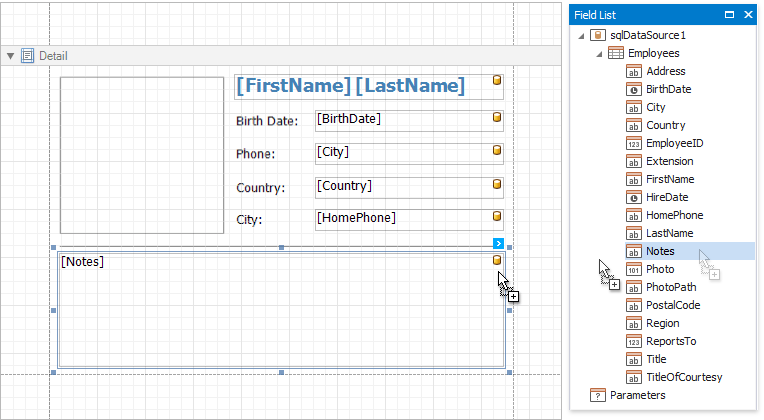Viewport: 764px width, 420px height.
Task: Click the binary icon next to Photo
Action: pos(633,269)
